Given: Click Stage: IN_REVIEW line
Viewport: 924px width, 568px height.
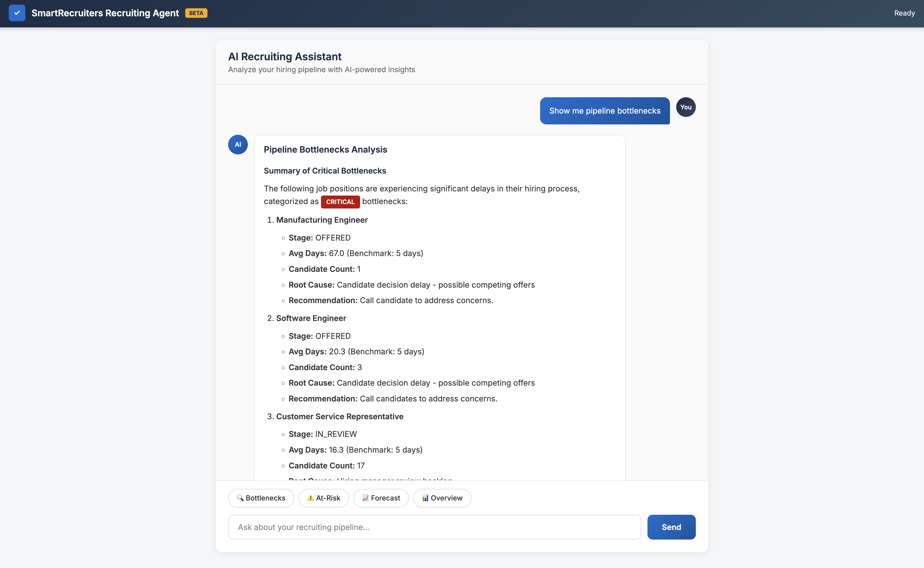Looking at the screenshot, I should 323,434.
